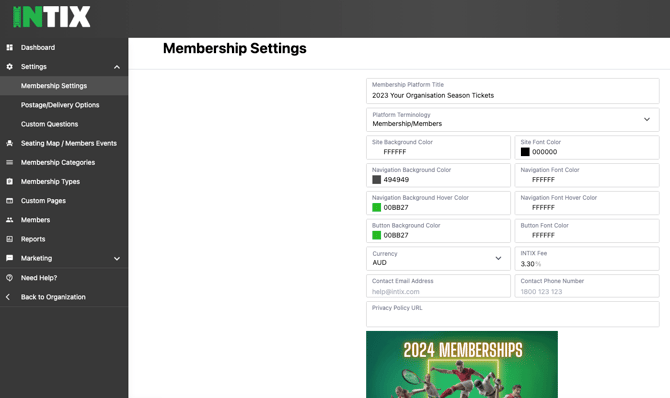Click Button Background Color green swatch
The width and height of the screenshot is (670, 398).
click(376, 235)
